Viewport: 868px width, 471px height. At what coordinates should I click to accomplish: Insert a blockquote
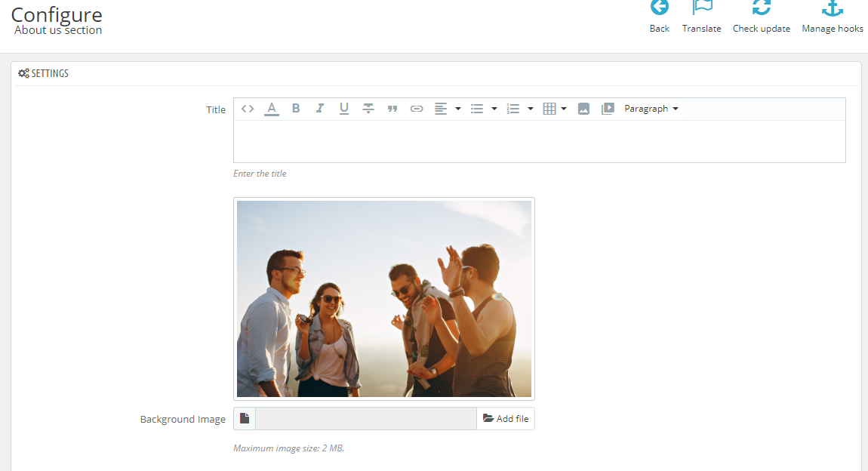click(x=392, y=109)
